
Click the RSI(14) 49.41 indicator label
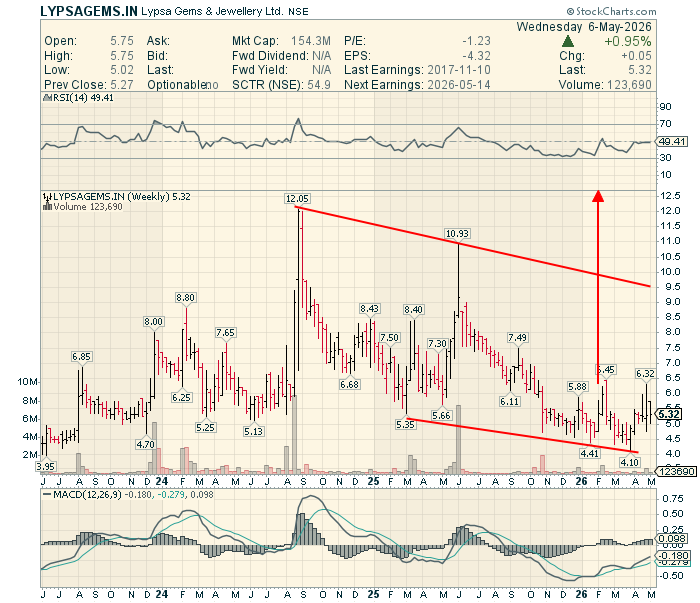pyautogui.click(x=83, y=98)
